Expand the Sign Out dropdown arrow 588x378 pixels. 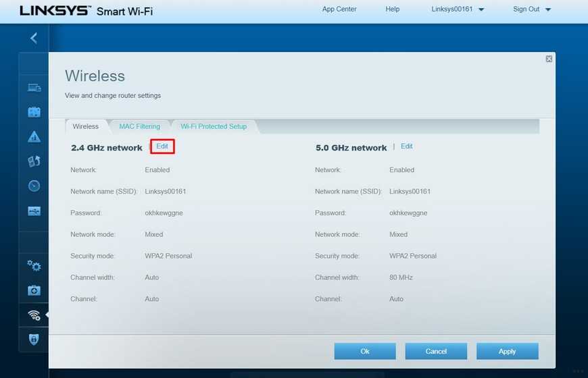[x=547, y=9]
